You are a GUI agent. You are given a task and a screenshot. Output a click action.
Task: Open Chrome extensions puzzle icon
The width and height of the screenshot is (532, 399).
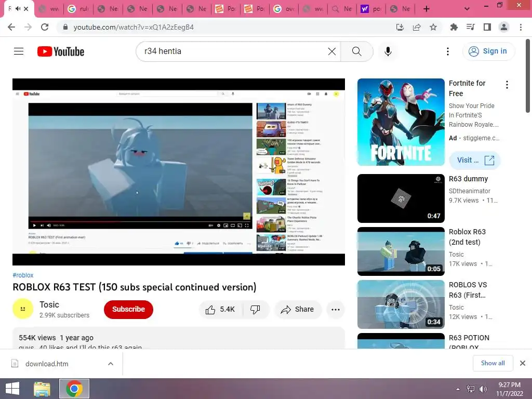(454, 27)
